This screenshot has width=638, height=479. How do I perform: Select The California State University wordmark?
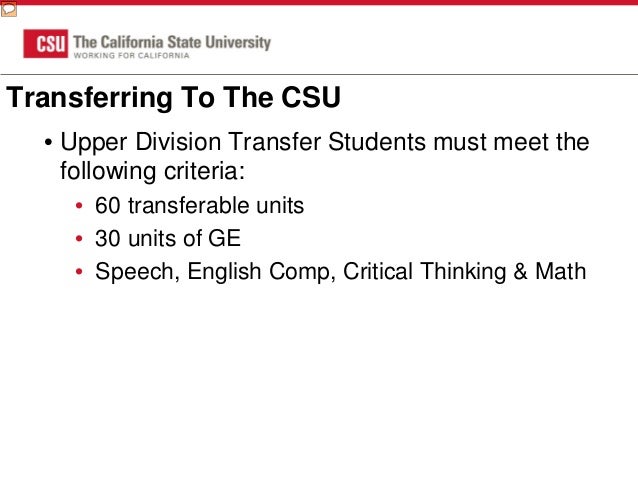pyautogui.click(x=172, y=42)
